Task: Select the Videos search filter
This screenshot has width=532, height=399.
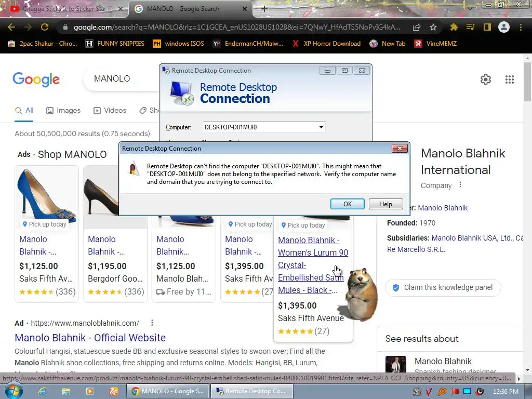Action: (110, 110)
